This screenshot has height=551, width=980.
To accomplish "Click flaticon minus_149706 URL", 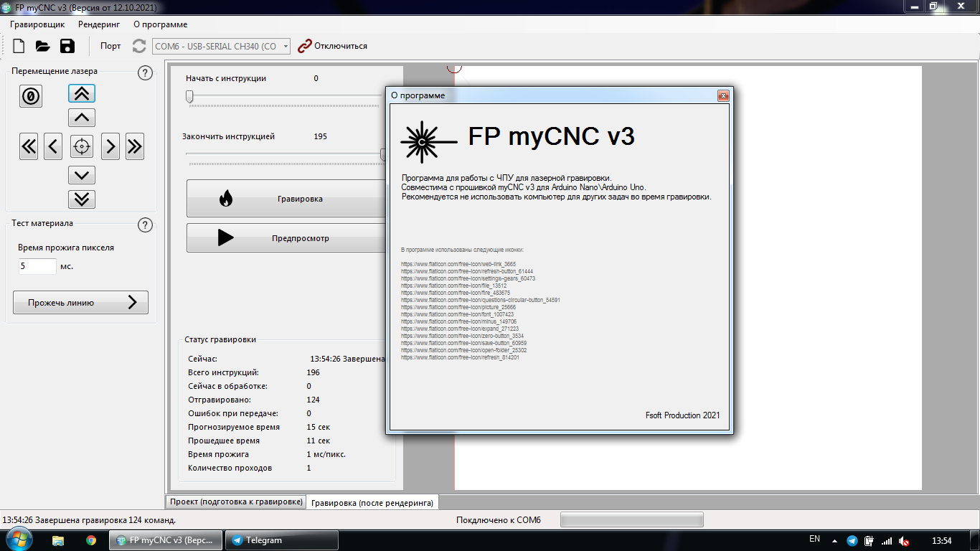I will 458,321.
